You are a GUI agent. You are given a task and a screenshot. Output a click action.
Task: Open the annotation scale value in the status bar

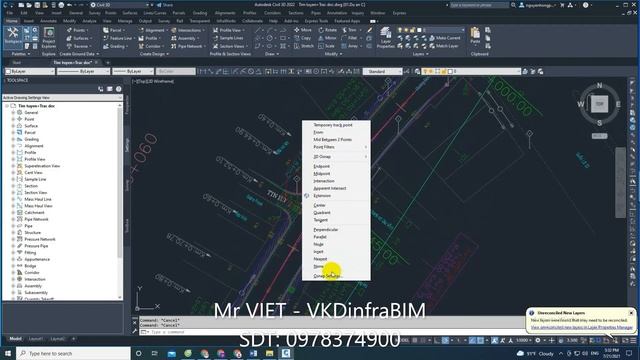click(x=524, y=340)
